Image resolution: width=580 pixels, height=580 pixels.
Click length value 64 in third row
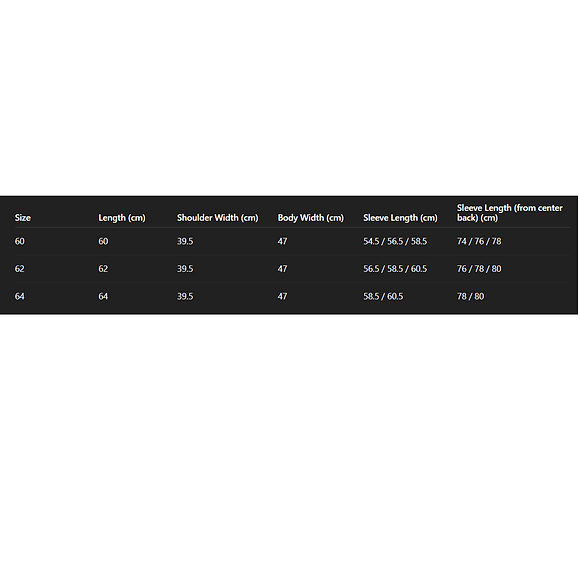(103, 297)
